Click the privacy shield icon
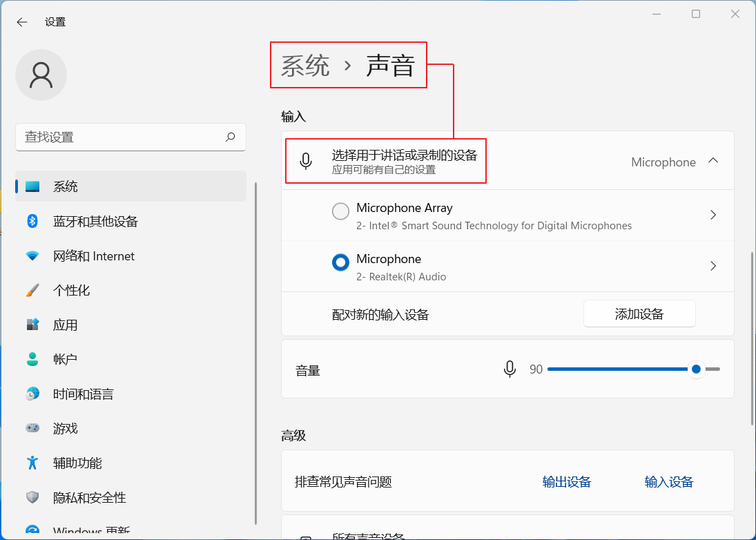756x540 pixels. (32, 498)
